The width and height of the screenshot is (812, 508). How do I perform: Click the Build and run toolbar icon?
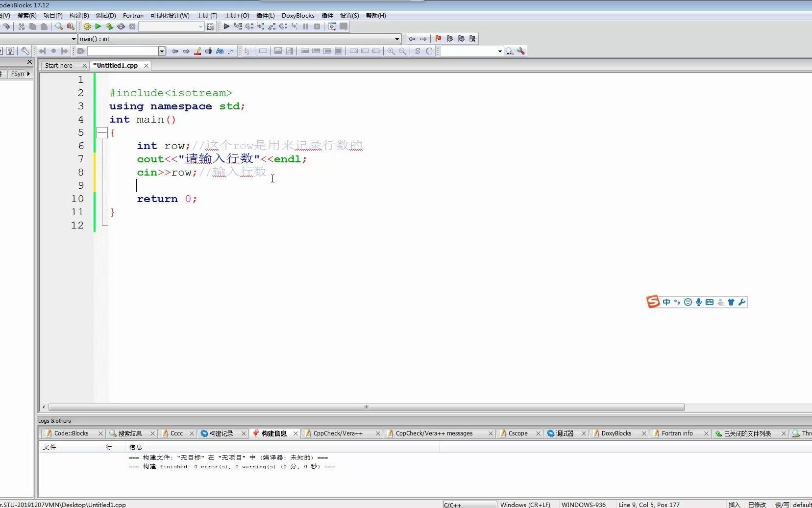point(110,26)
